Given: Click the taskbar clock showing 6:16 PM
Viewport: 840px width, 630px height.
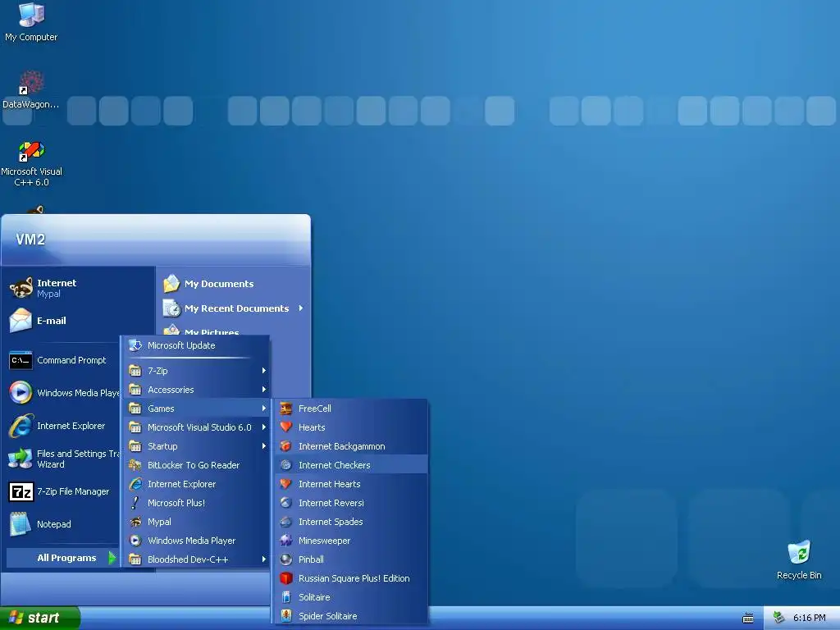Looking at the screenshot, I should click(809, 618).
